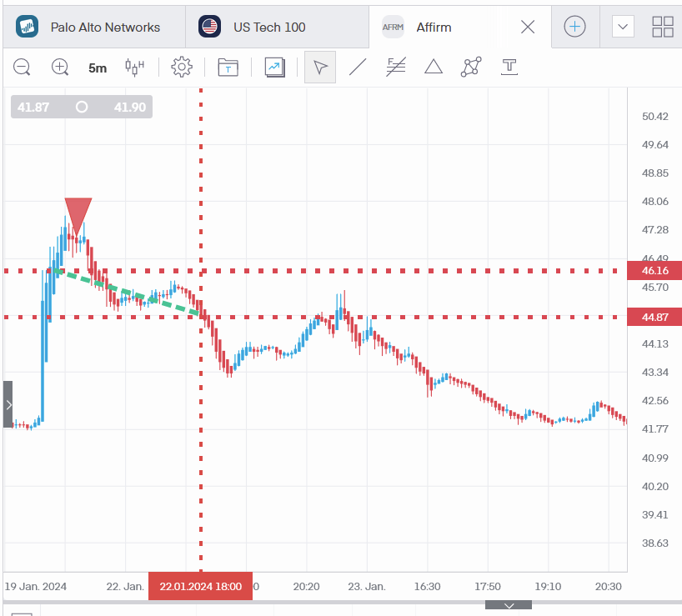Click the zoom in magnifier icon
Viewport: 682px width, 616px height.
(60, 68)
